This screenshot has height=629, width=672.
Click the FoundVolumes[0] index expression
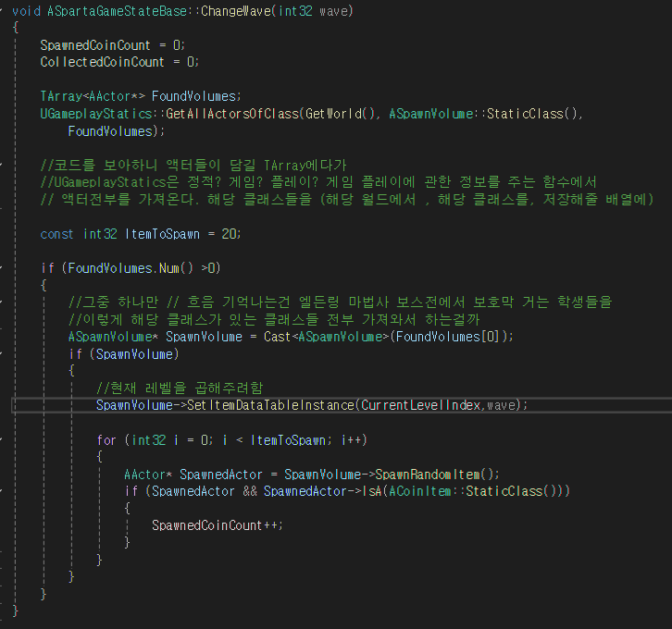(447, 337)
